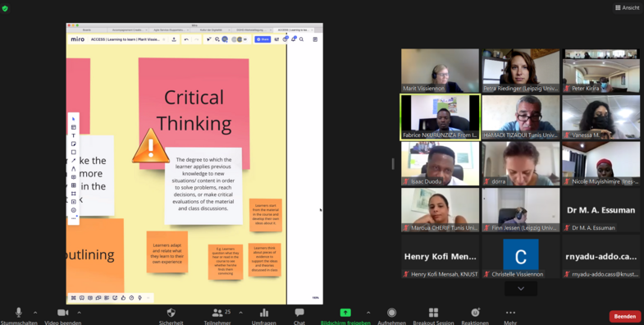Click the blue Share button in Miro
This screenshot has height=325, width=644.
tap(263, 39)
